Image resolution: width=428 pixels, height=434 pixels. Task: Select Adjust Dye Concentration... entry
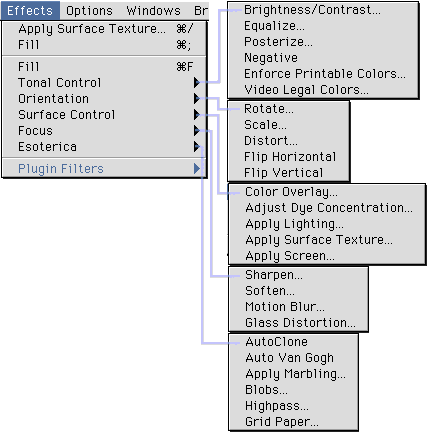point(329,208)
